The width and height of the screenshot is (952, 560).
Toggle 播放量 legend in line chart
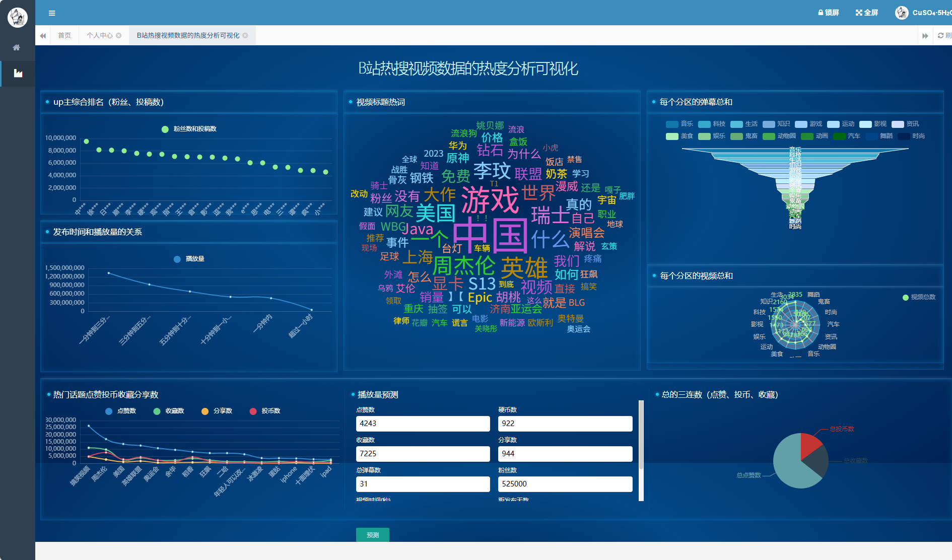click(x=177, y=259)
